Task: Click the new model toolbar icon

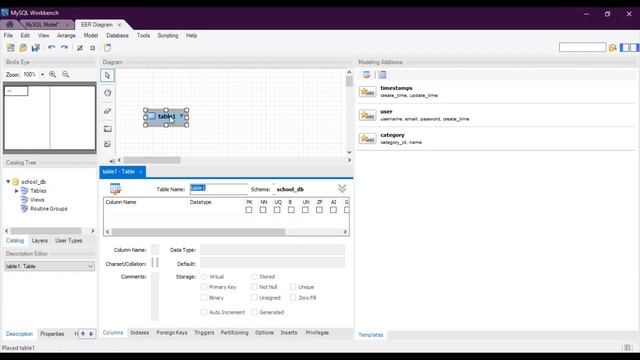Action: click(11, 48)
